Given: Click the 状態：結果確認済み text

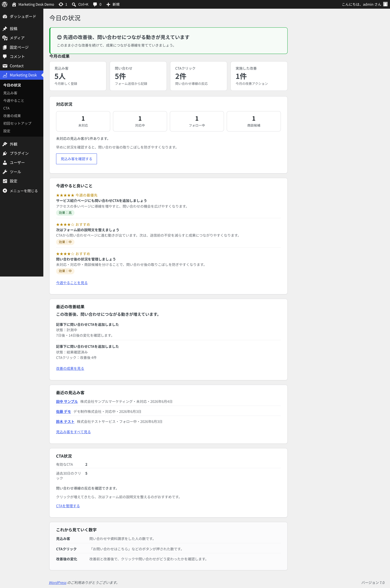Looking at the screenshot, I should (72, 352).
